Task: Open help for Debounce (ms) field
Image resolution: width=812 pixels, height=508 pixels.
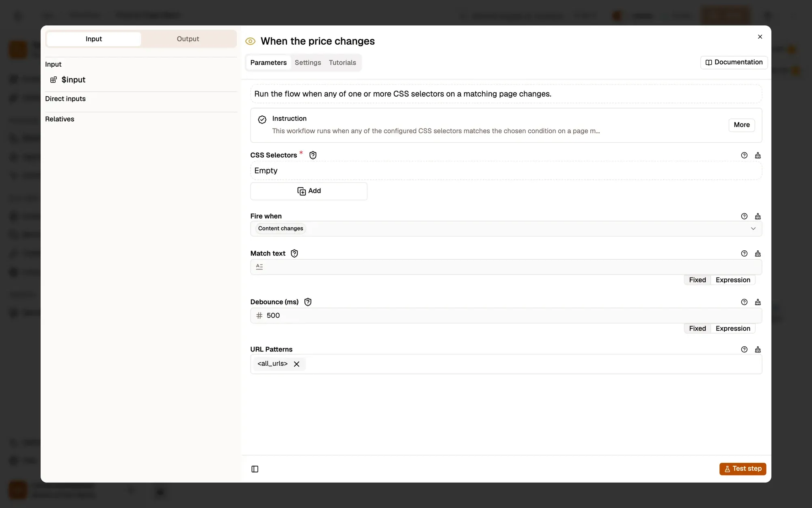Action: pos(744,302)
